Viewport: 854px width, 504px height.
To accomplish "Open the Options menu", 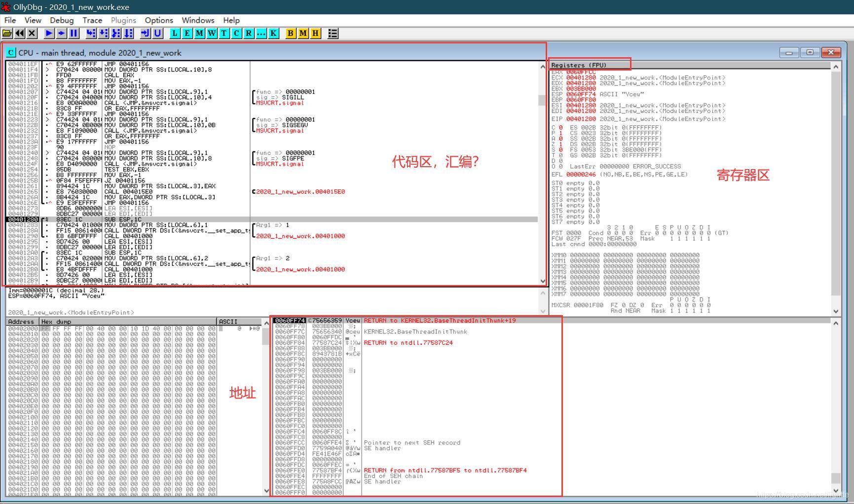I will click(159, 20).
